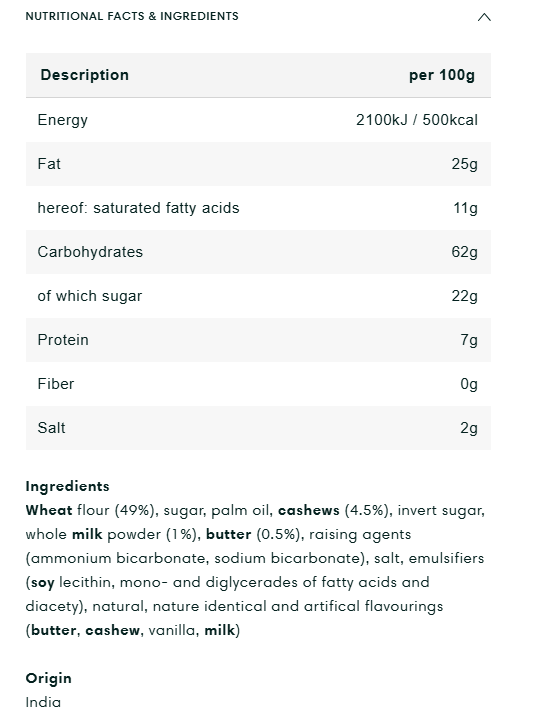Click the Ingredients heading
The width and height of the screenshot is (537, 724).
pyautogui.click(x=67, y=486)
